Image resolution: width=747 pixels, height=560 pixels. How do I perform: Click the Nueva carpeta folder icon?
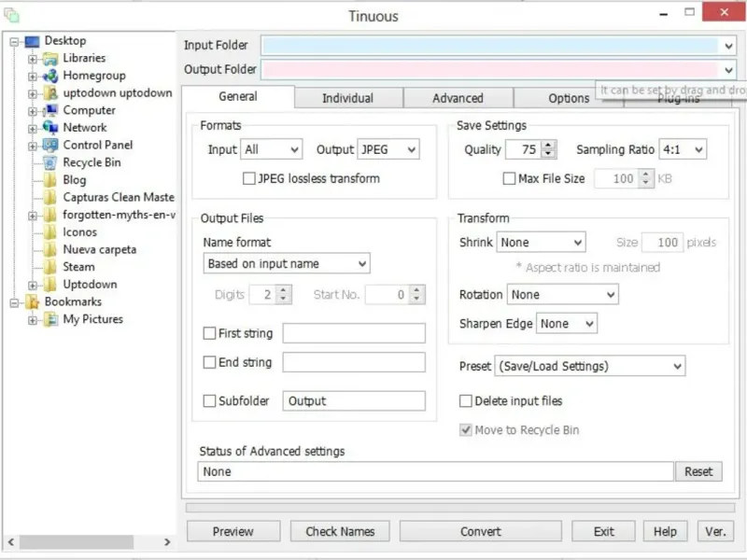[x=50, y=249]
